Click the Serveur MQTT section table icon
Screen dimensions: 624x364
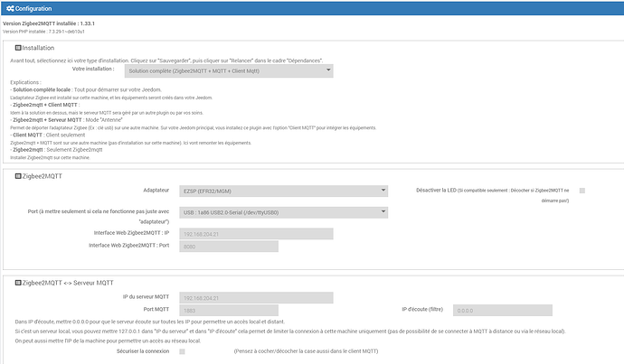click(x=18, y=283)
